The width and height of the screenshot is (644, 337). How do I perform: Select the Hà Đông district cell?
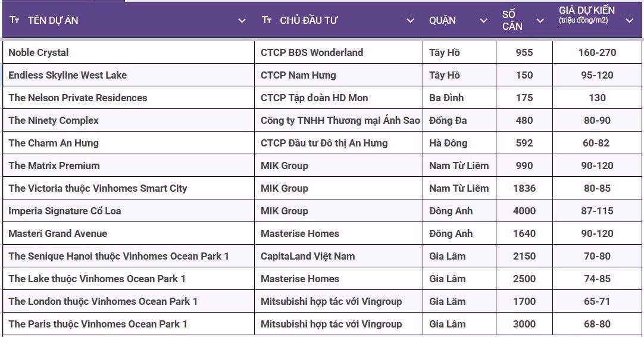(x=448, y=143)
